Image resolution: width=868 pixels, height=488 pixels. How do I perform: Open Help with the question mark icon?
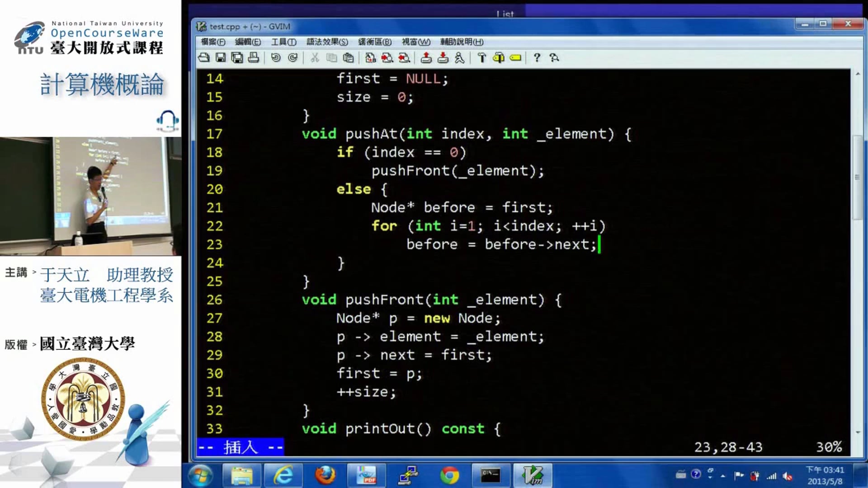(x=537, y=57)
